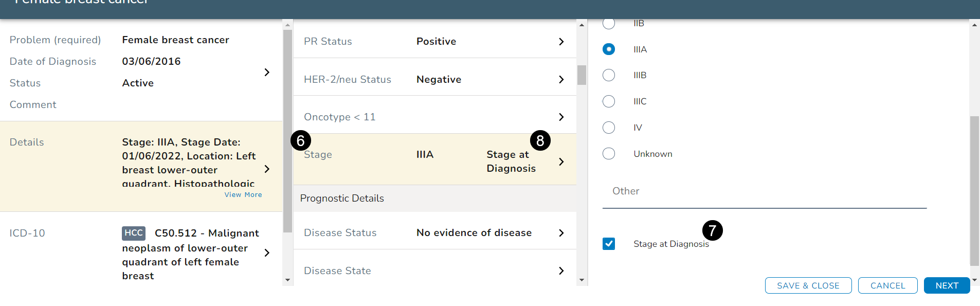The image size is (980, 306).
Task: Uncheck the Stage at Diagnosis checkbox
Action: [609, 244]
